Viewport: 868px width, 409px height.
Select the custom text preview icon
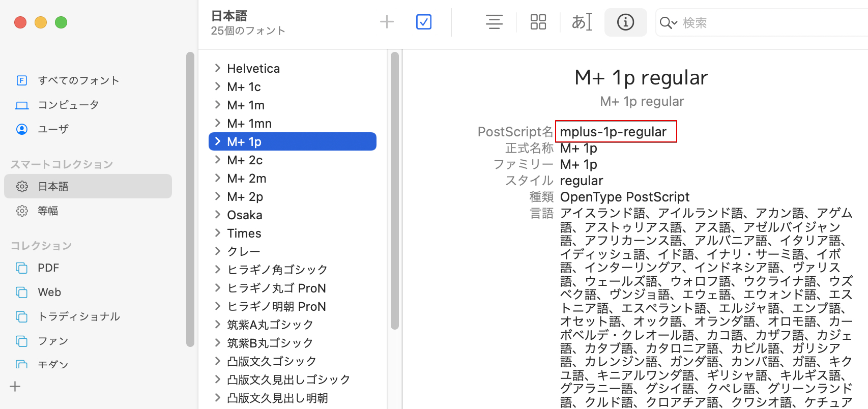[x=582, y=22]
